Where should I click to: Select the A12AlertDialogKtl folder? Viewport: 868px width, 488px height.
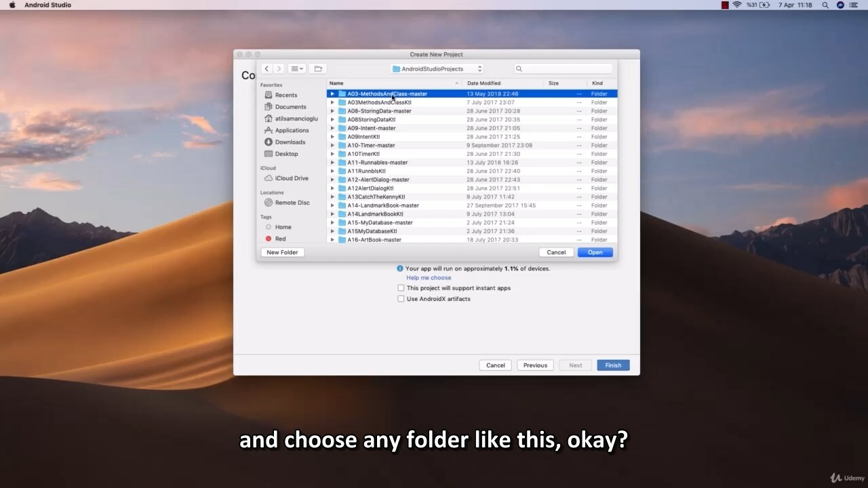point(472,188)
